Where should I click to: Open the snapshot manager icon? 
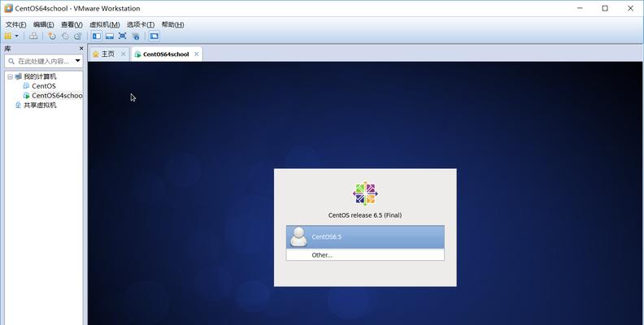(x=77, y=36)
